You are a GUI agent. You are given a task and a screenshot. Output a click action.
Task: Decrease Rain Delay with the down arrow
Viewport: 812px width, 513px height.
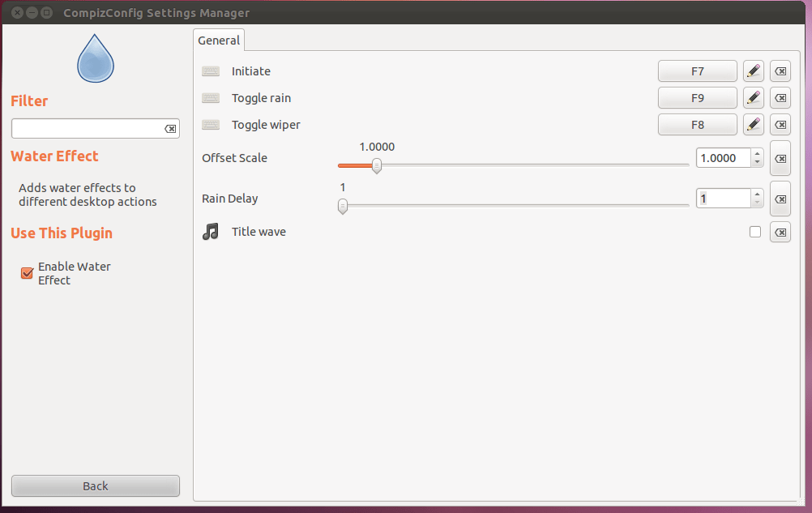click(x=757, y=203)
